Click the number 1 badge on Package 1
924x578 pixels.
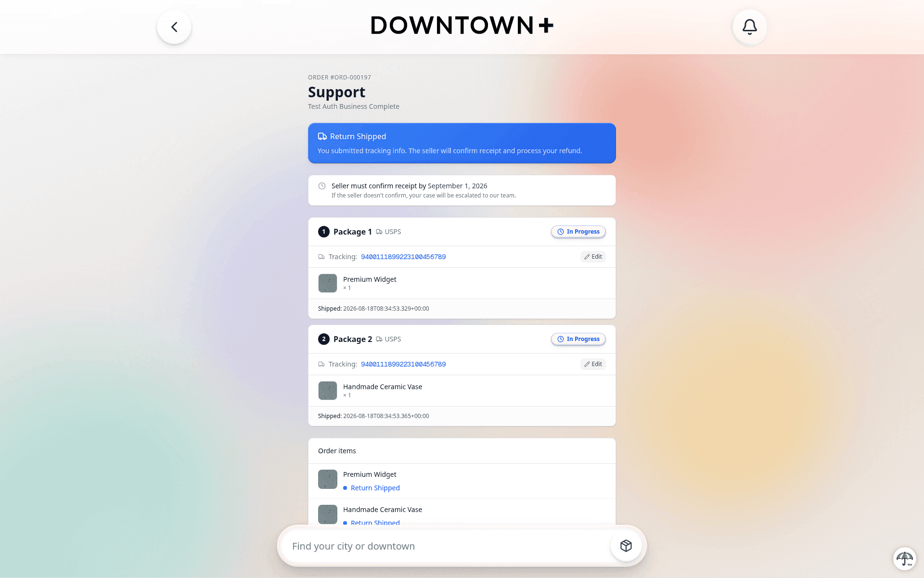pos(324,232)
